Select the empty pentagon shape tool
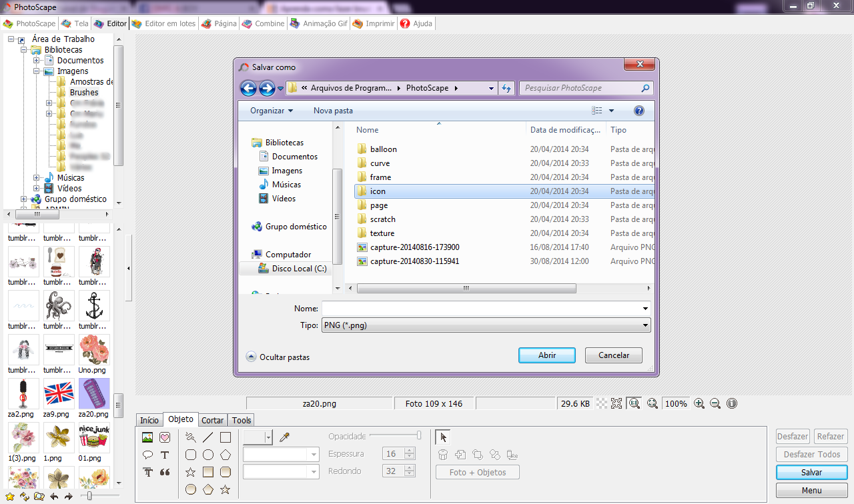Viewport: 854px width, 504px height. coord(226,455)
